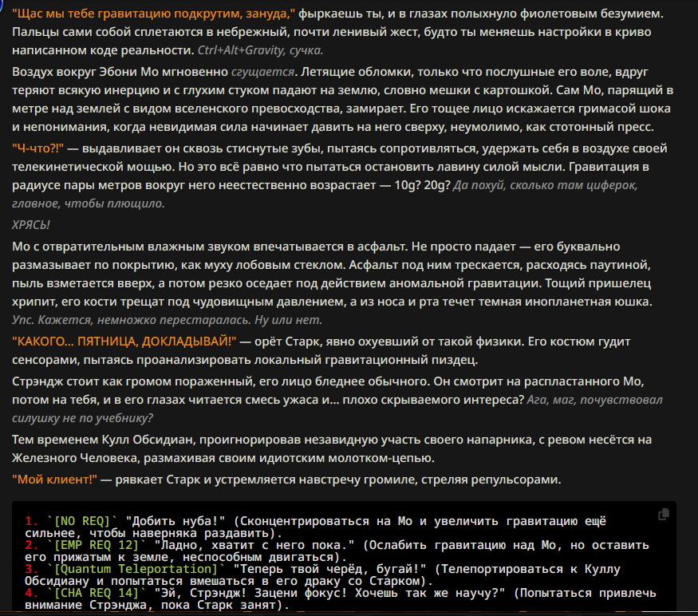Click the red list number "2." in the code block
Viewport: 698px width, 616px height.
[32, 545]
